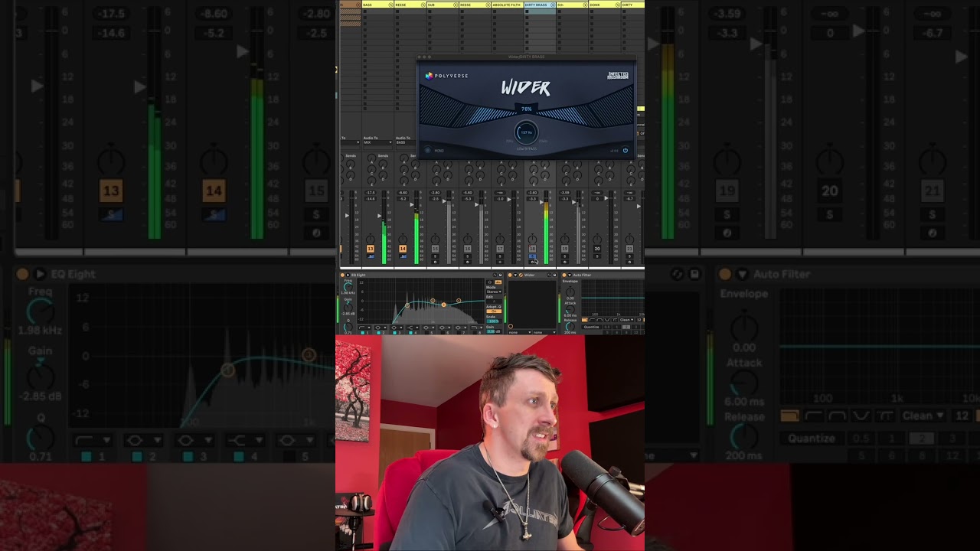This screenshot has height=551, width=980.
Task: Click track 14 volume fader handle
Action: (x=412, y=204)
